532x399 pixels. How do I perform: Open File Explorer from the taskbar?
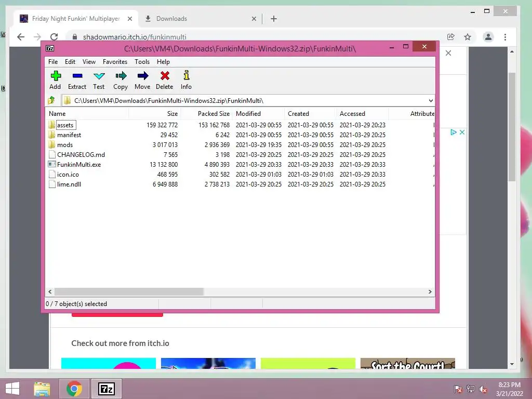coord(42,389)
